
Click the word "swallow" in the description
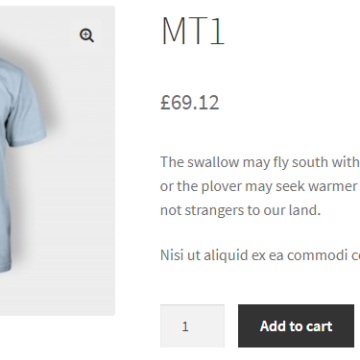coord(213,162)
